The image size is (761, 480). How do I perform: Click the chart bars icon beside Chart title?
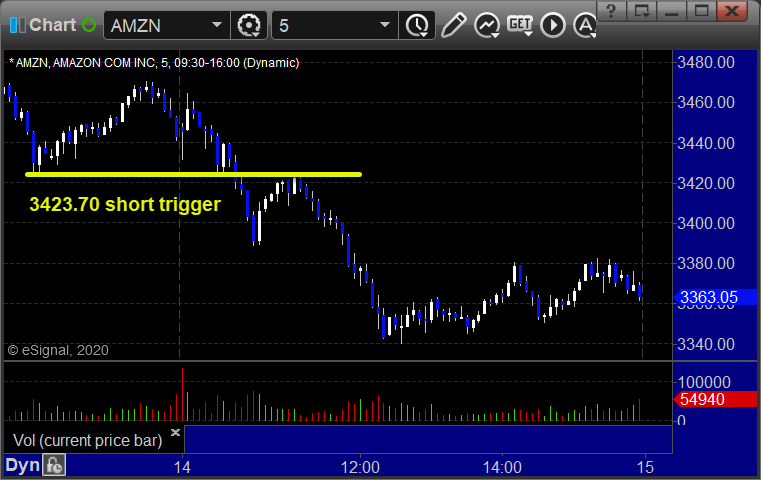(x=17, y=25)
